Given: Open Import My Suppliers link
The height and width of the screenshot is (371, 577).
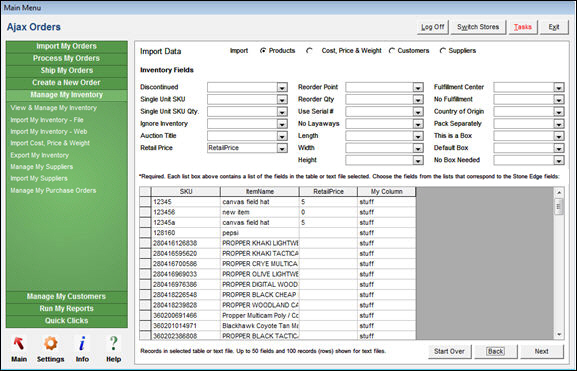Looking at the screenshot, I should [x=39, y=179].
